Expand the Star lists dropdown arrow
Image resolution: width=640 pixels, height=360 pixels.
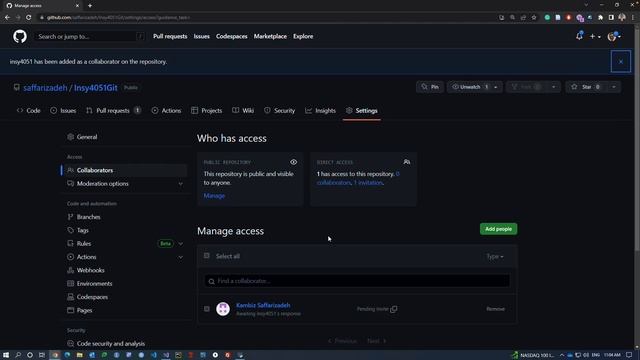pos(613,87)
